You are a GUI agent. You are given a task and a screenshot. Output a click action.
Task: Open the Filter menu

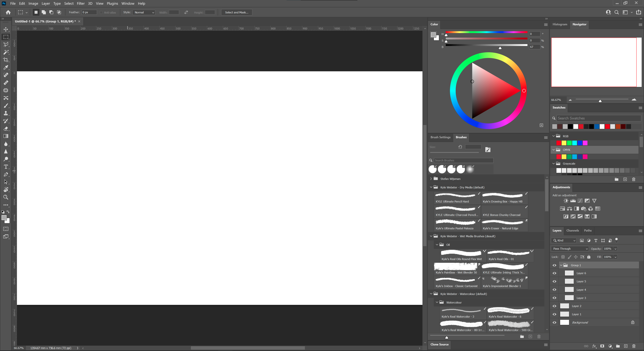(80, 4)
